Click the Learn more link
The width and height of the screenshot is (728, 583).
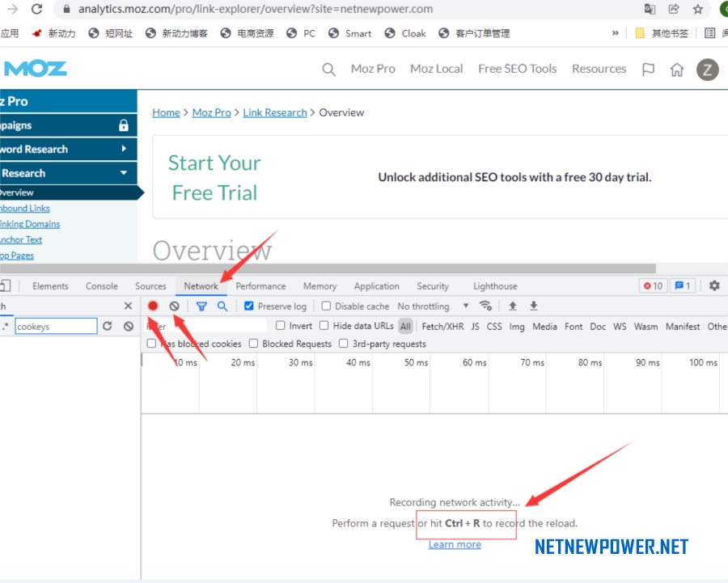point(455,544)
